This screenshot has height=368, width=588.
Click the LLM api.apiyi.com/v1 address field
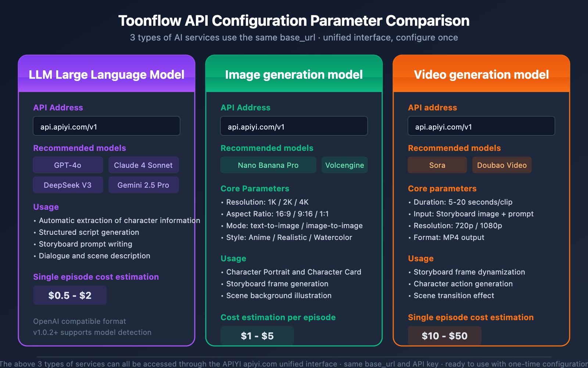pyautogui.click(x=106, y=126)
